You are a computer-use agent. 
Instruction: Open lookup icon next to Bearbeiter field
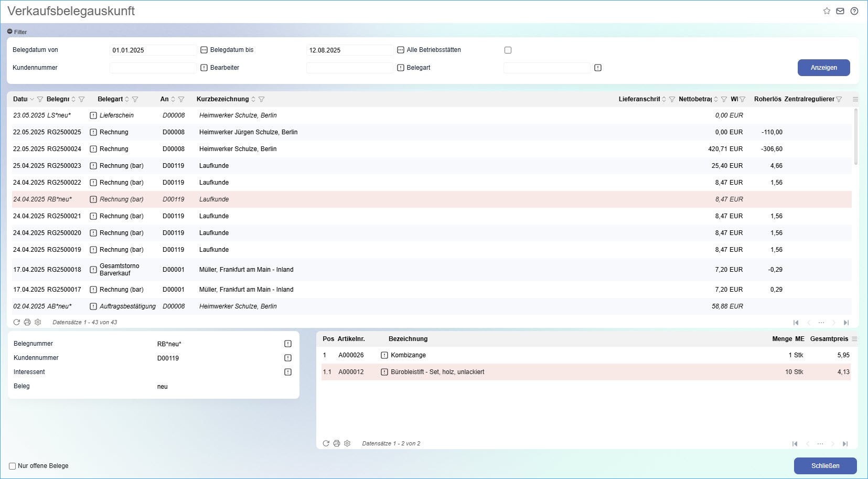pyautogui.click(x=401, y=68)
